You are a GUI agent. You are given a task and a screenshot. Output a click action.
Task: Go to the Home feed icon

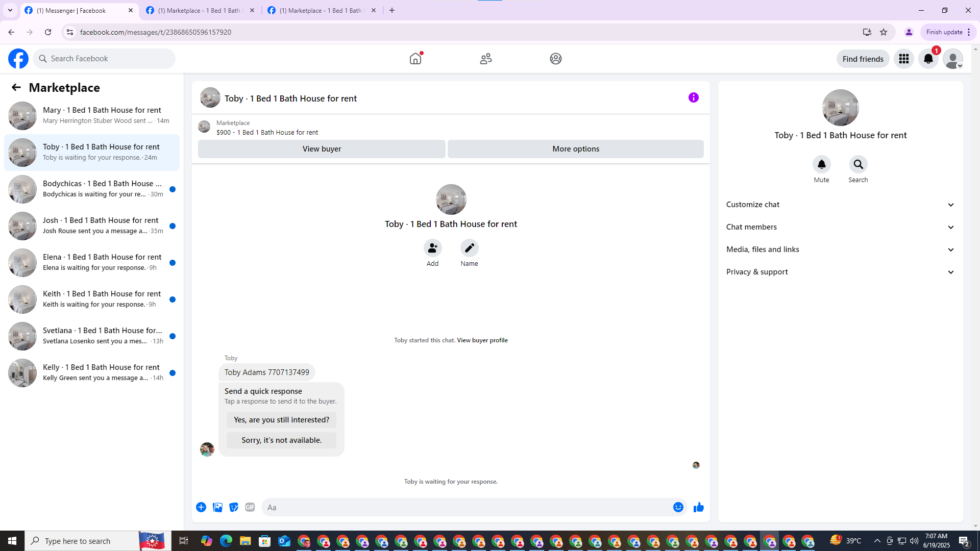click(415, 59)
